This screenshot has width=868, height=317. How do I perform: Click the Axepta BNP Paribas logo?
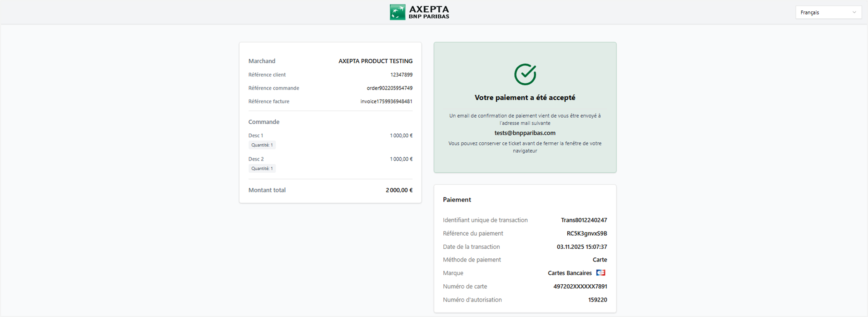coord(419,12)
